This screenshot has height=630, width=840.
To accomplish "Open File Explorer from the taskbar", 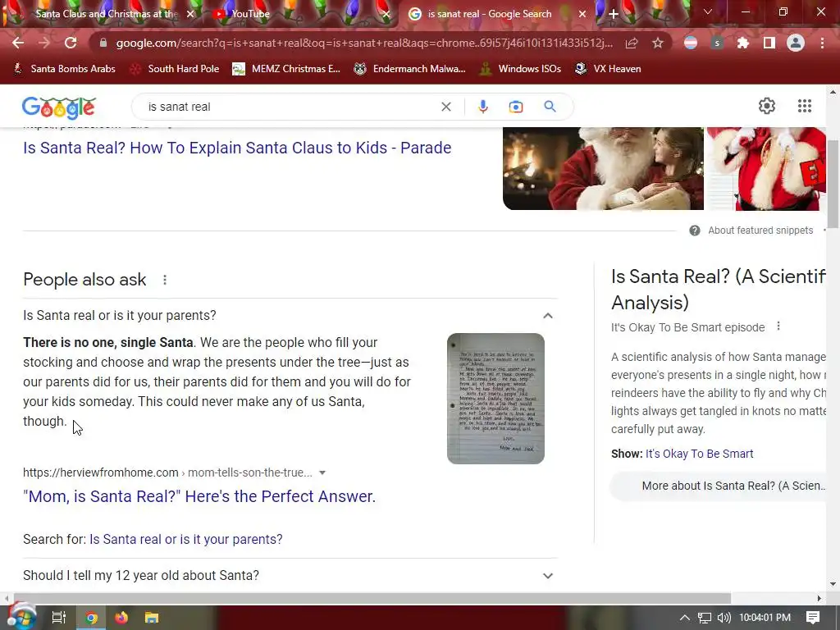I will 152,618.
